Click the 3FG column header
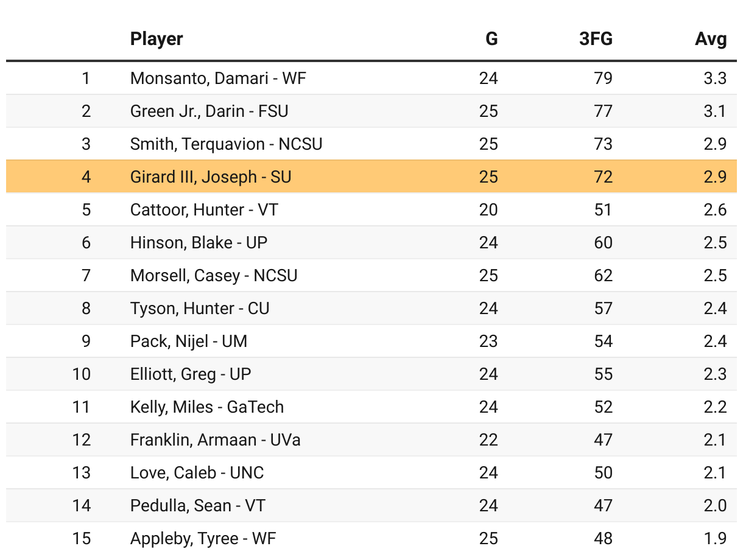Screen dimensions: 743x560 point(596,39)
